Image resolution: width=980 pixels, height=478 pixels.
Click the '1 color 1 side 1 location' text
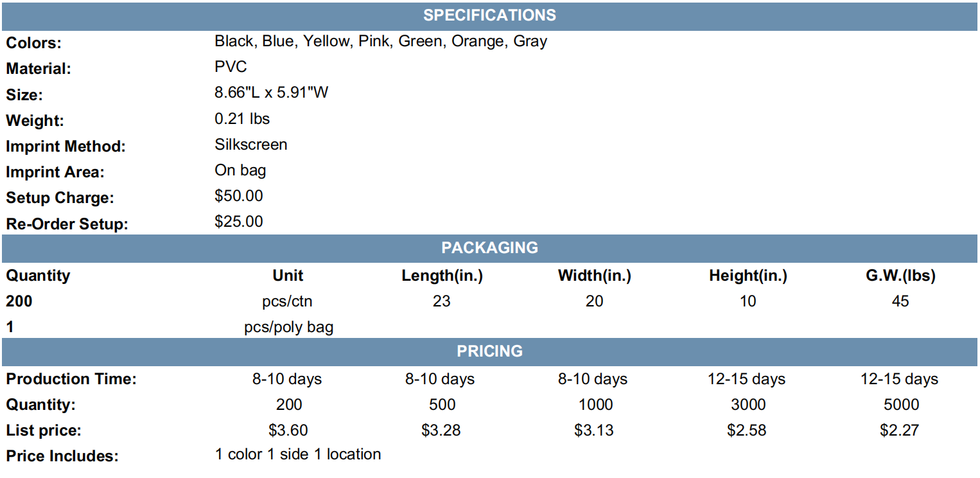tap(298, 454)
